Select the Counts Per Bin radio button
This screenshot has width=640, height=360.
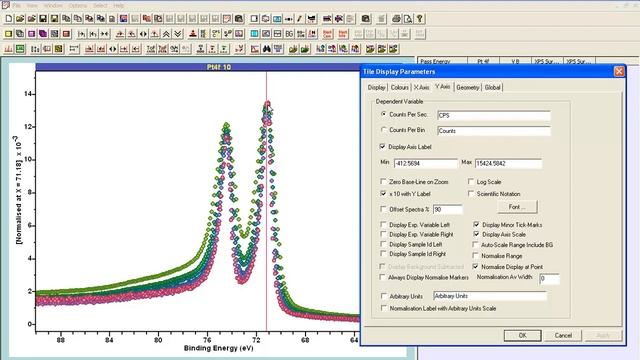pyautogui.click(x=383, y=130)
